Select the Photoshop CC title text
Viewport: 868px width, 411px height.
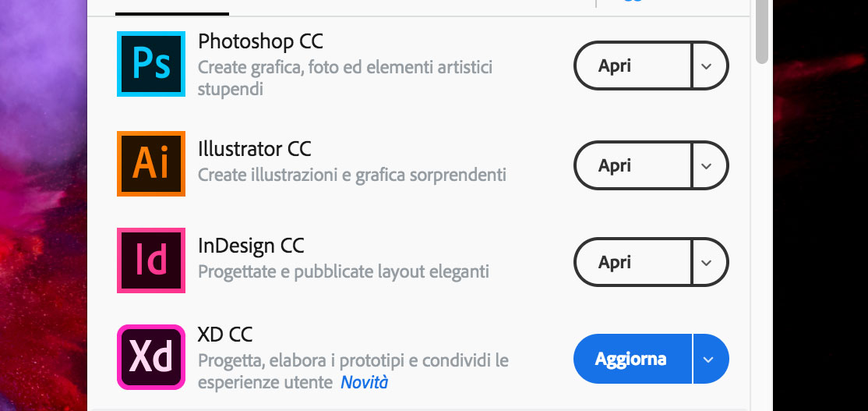point(260,41)
